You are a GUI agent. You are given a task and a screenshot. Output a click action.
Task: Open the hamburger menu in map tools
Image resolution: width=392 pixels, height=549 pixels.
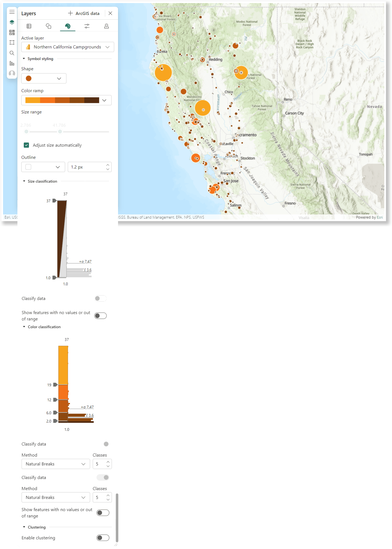pyautogui.click(x=12, y=12)
